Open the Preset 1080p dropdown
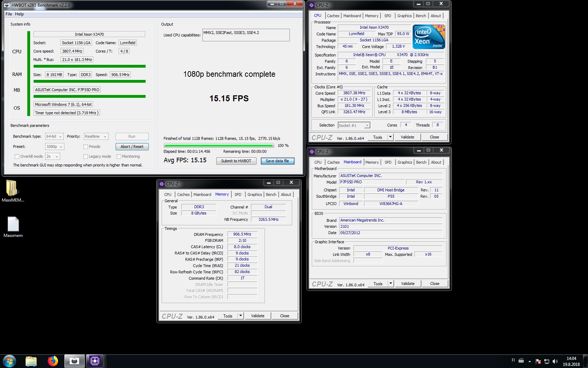 [55, 146]
